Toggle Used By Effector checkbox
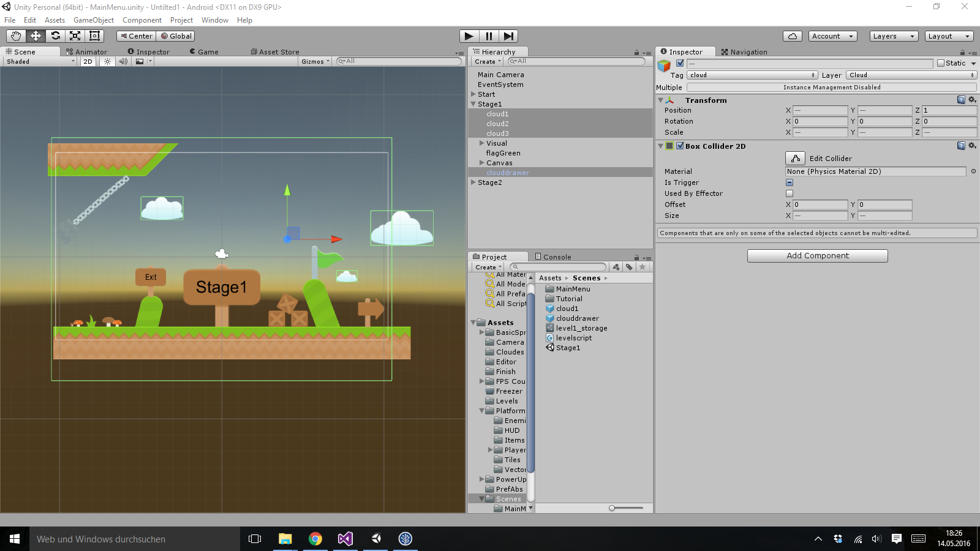The width and height of the screenshot is (980, 551). click(x=790, y=193)
